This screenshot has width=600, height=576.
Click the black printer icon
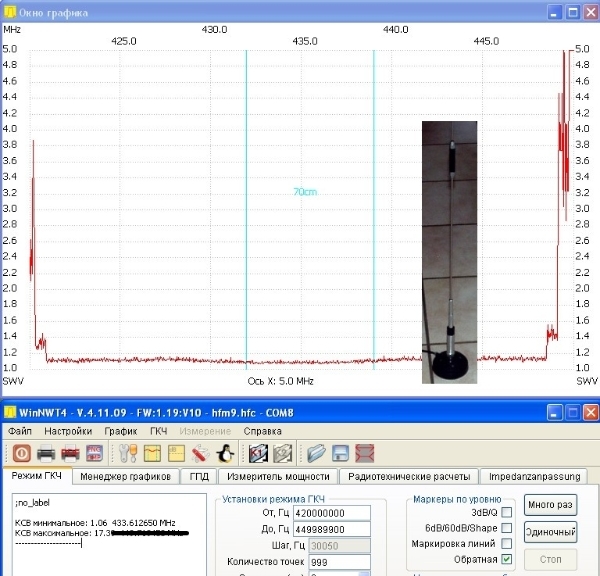click(x=46, y=454)
